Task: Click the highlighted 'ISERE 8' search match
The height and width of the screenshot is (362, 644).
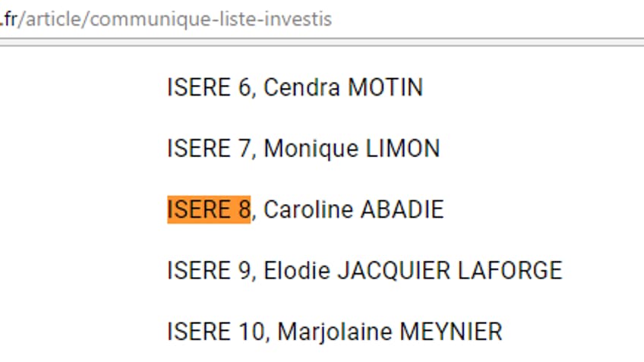Action: click(209, 209)
